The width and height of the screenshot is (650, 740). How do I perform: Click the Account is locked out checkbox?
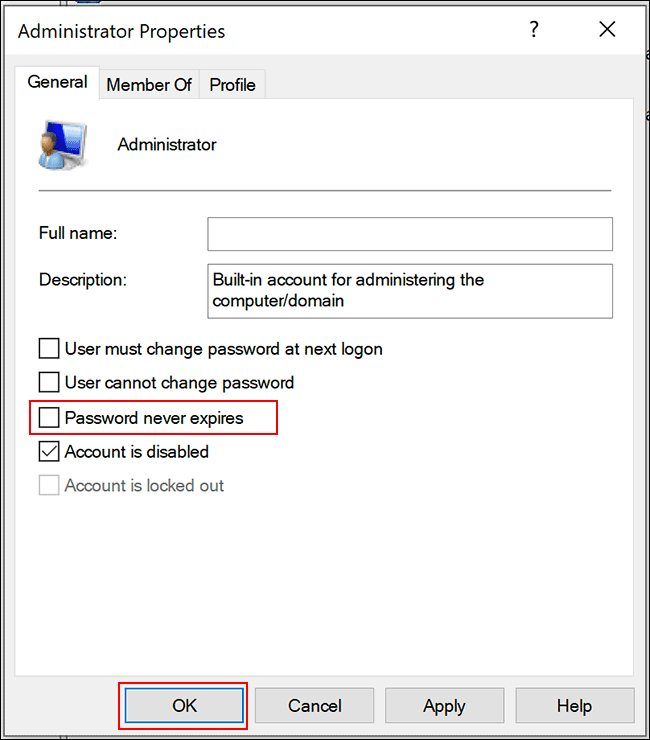click(49, 485)
